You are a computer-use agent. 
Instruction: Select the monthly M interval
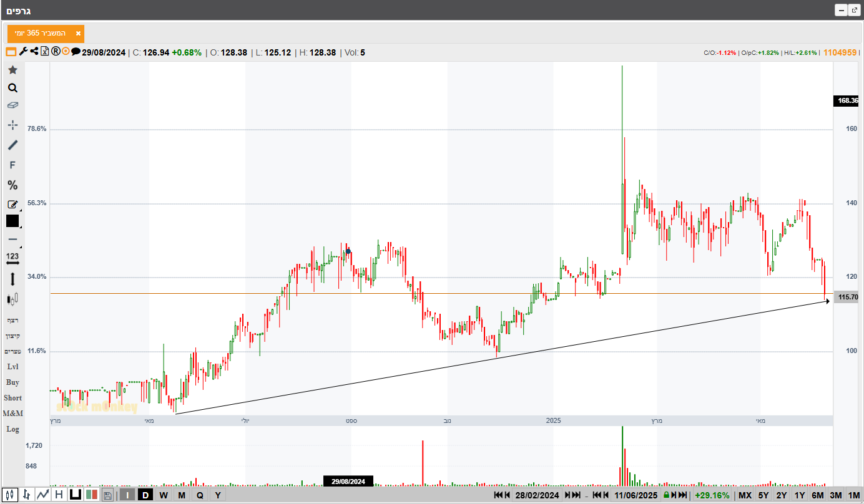pyautogui.click(x=182, y=495)
